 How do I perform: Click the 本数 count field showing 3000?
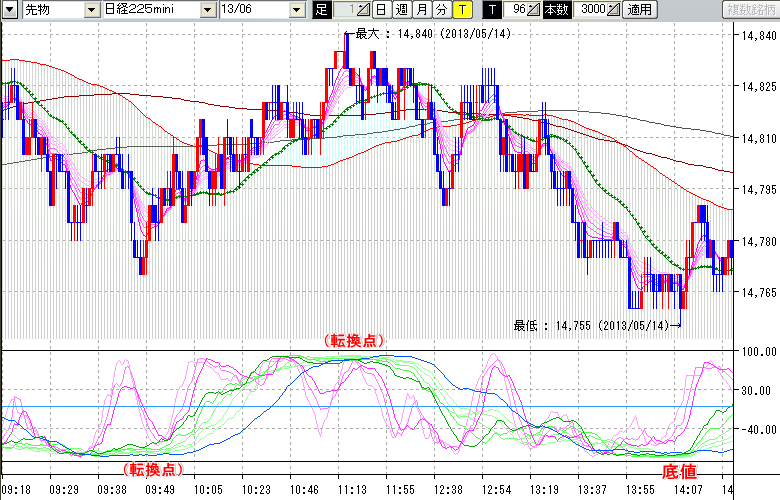click(x=592, y=10)
